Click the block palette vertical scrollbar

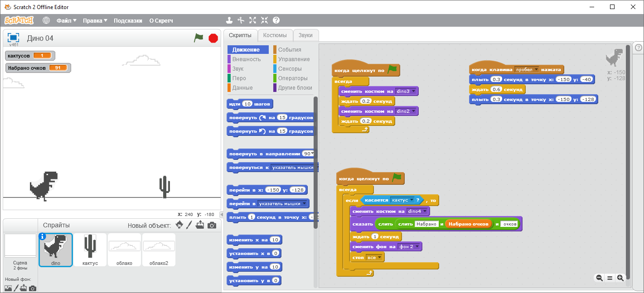point(315,163)
